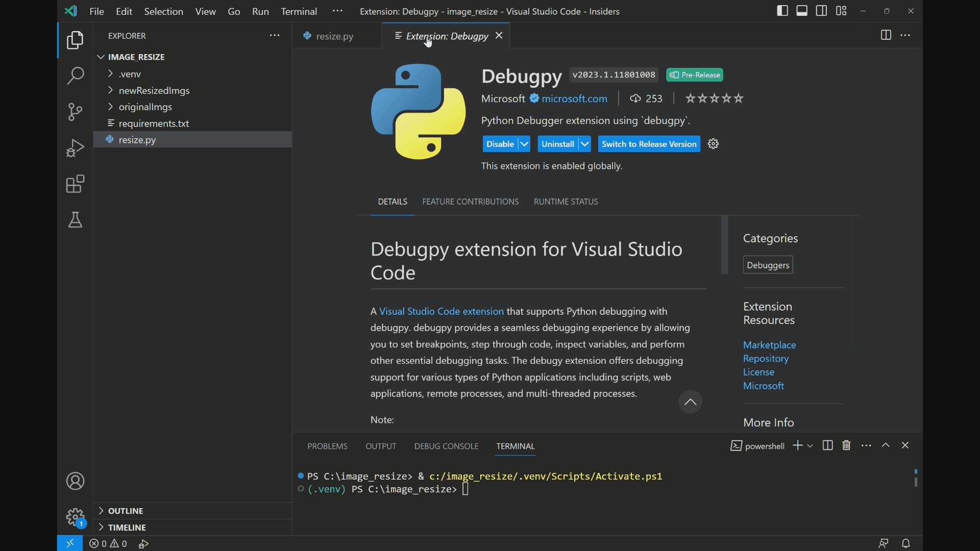The width and height of the screenshot is (980, 551).
Task: Open the overflow menu in menu bar
Action: tap(337, 11)
